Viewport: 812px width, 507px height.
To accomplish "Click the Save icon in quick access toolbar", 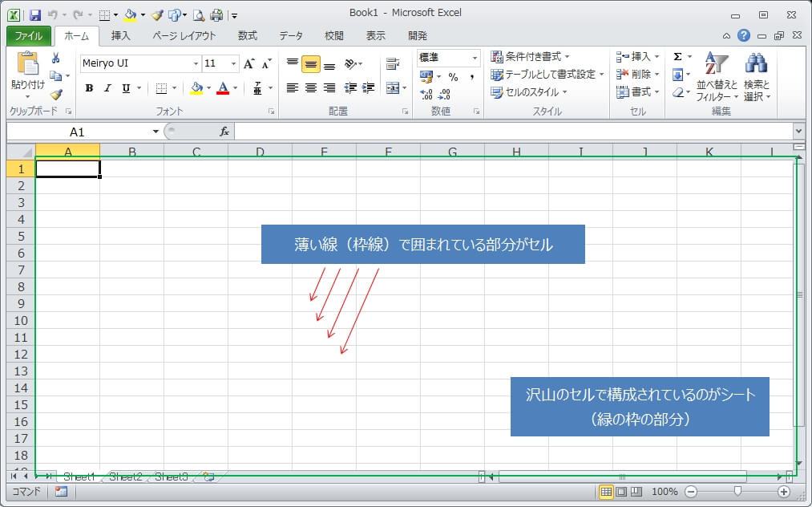I will [x=34, y=15].
